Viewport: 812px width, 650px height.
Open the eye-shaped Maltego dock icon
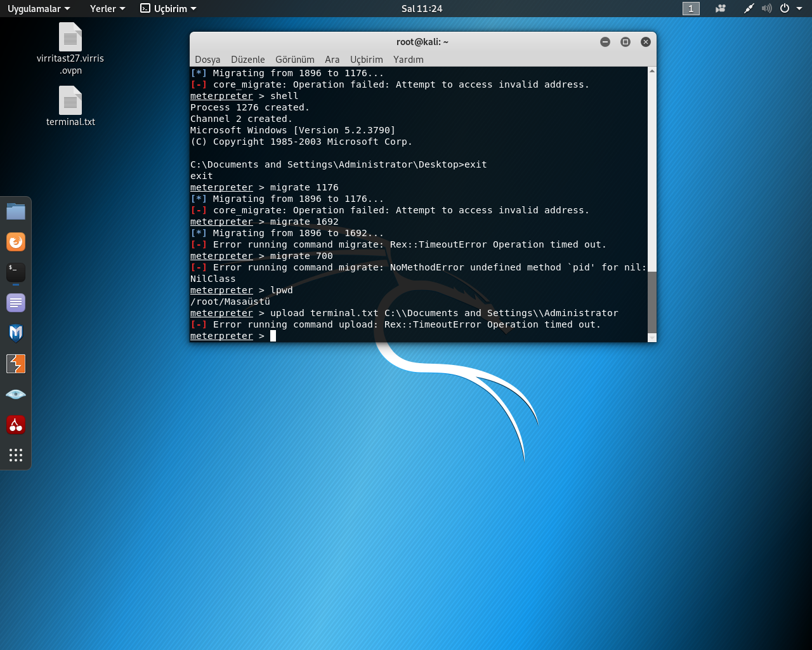(16, 394)
